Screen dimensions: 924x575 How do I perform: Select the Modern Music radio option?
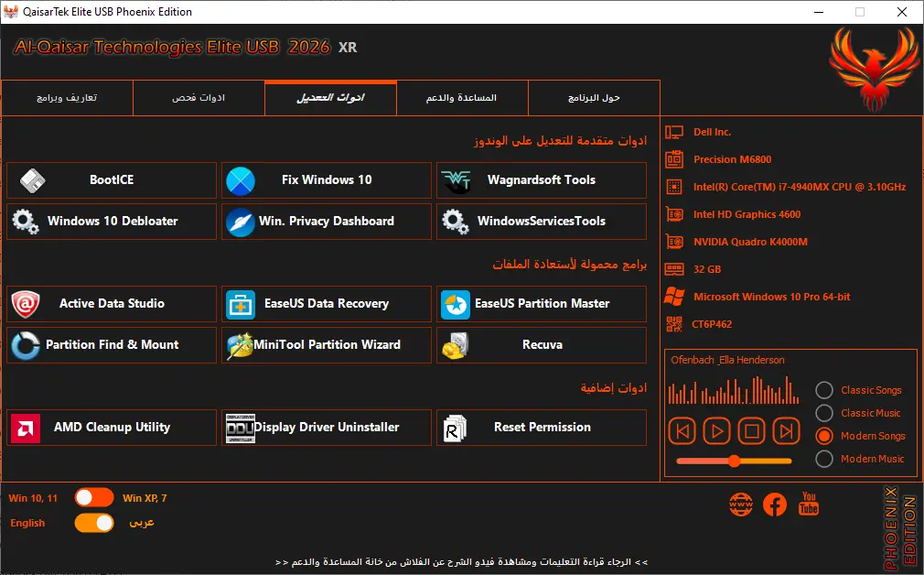pos(823,458)
